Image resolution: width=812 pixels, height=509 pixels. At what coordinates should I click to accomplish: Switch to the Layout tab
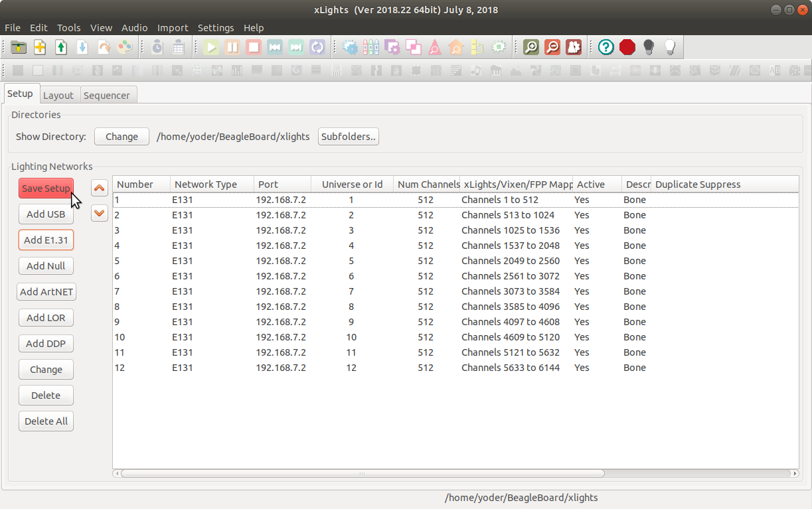(x=58, y=95)
